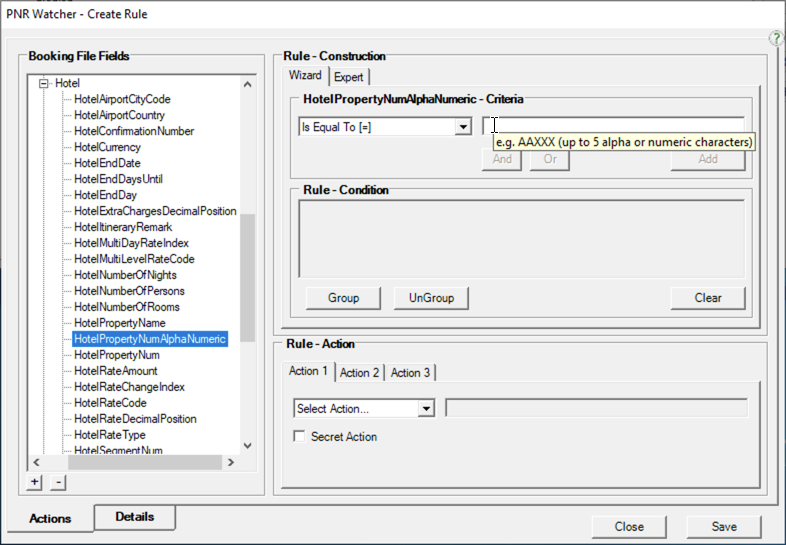
Task: Click the tree scroll down arrow
Action: click(248, 445)
